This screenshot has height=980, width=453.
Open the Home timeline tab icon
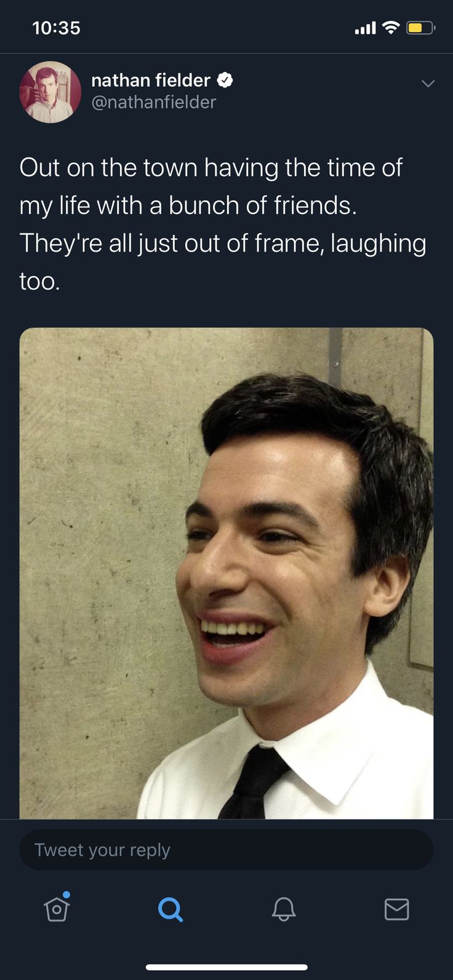(57, 909)
